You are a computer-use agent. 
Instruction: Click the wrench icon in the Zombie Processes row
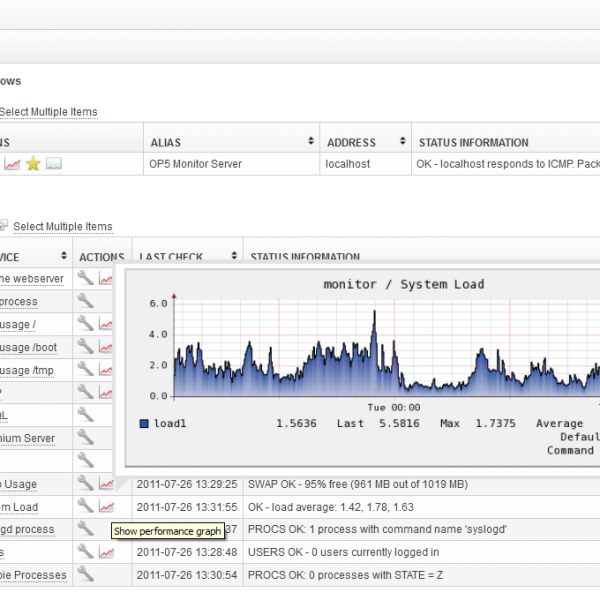click(85, 574)
